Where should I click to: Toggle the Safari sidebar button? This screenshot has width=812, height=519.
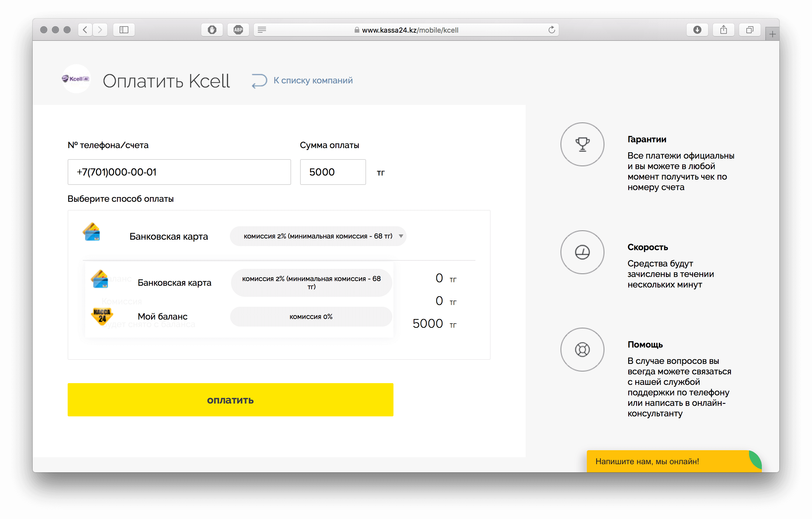(x=124, y=30)
